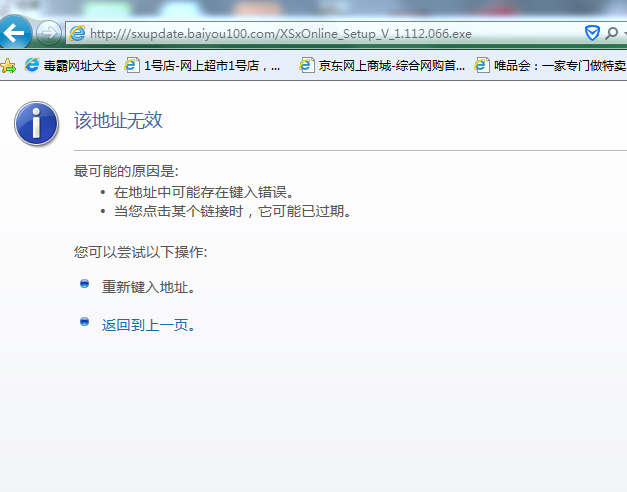Click the search magnifier icon in address bar
Viewport: 627px width, 492px height.
(611, 33)
